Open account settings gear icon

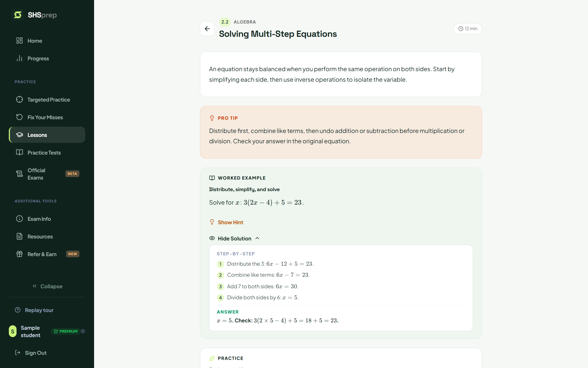click(x=83, y=331)
